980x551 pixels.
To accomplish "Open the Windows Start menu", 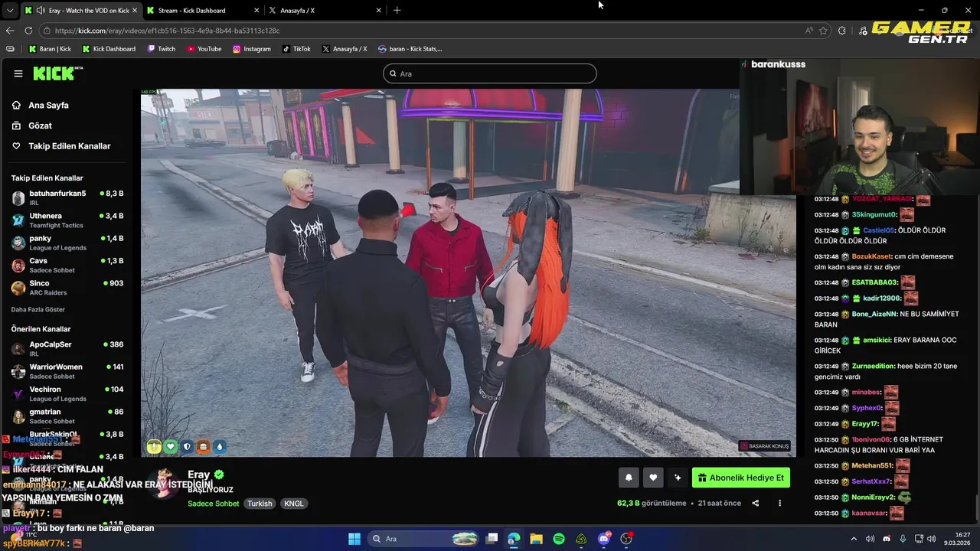I will tap(354, 539).
